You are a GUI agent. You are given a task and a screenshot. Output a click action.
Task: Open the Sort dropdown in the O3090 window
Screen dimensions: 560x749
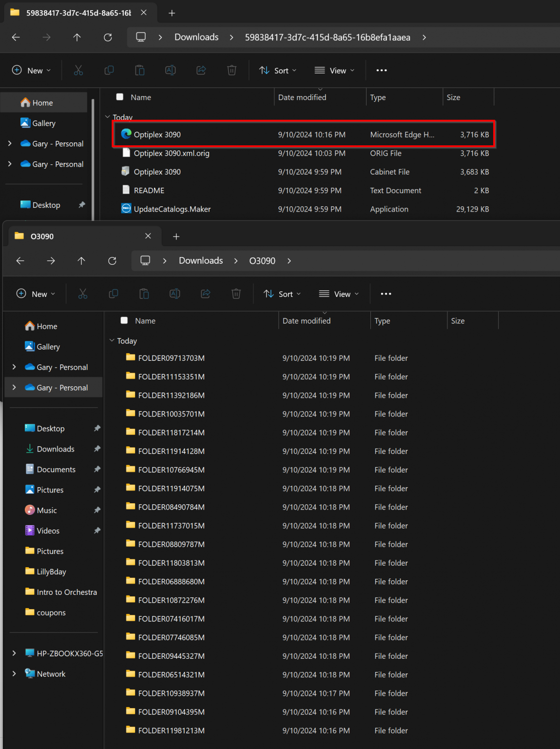[282, 294]
